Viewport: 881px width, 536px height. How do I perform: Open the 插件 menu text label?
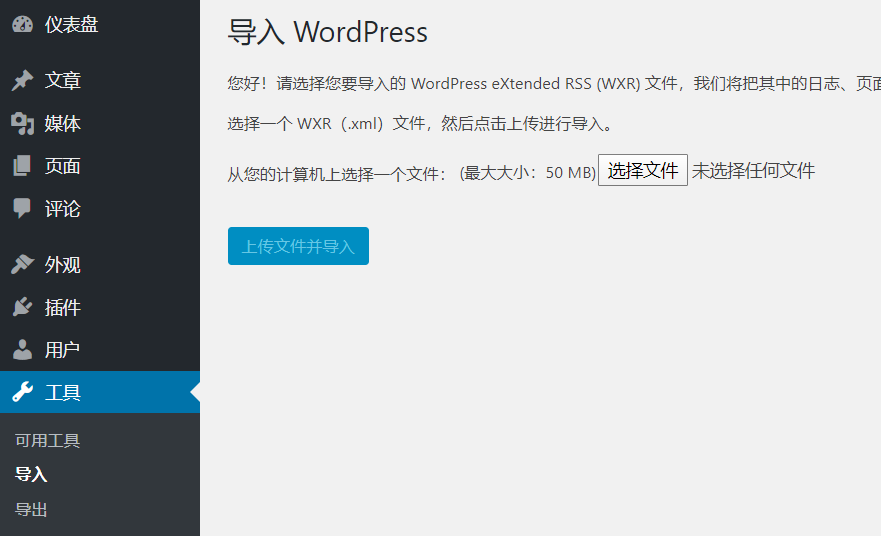[63, 308]
